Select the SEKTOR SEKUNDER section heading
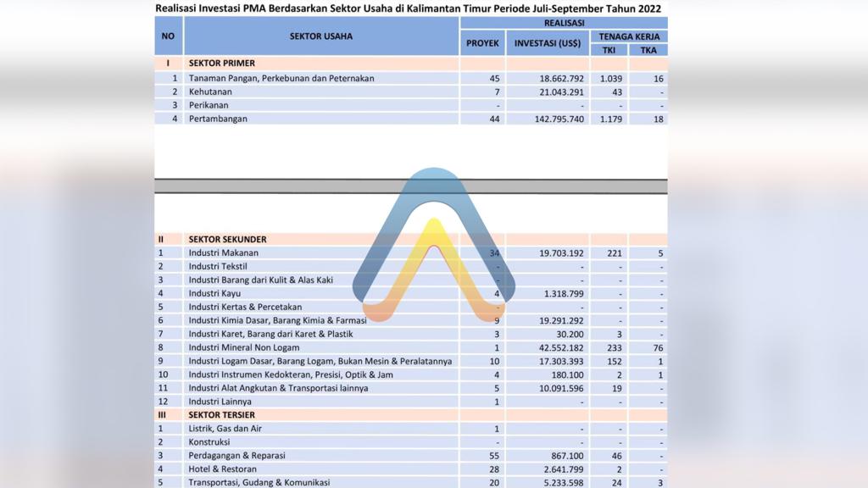Screen dimensions: 868x488 point(227,240)
